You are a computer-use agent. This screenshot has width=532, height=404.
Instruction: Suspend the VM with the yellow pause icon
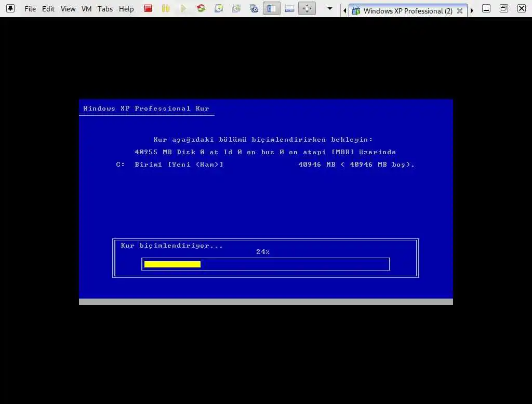coord(166,8)
